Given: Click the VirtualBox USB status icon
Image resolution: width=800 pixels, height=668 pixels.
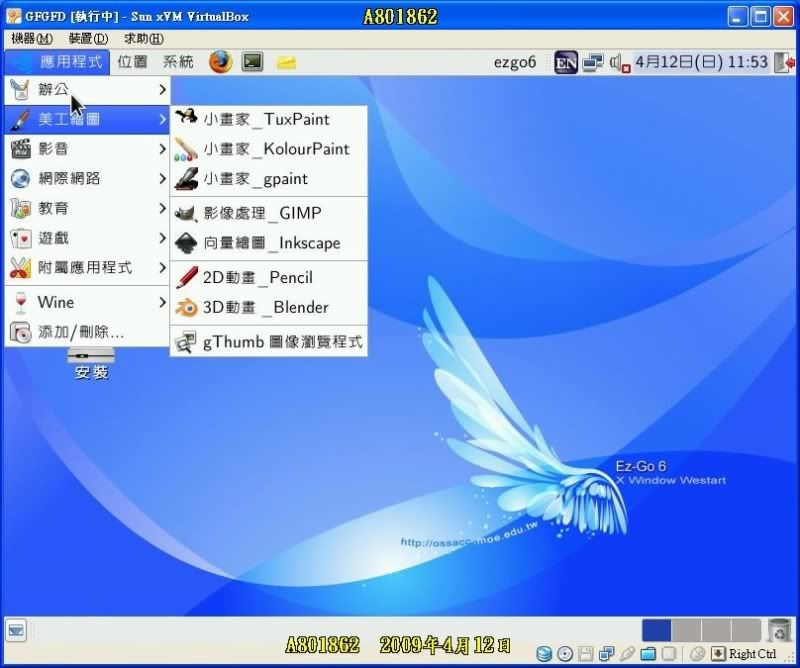Looking at the screenshot, I should (628, 654).
